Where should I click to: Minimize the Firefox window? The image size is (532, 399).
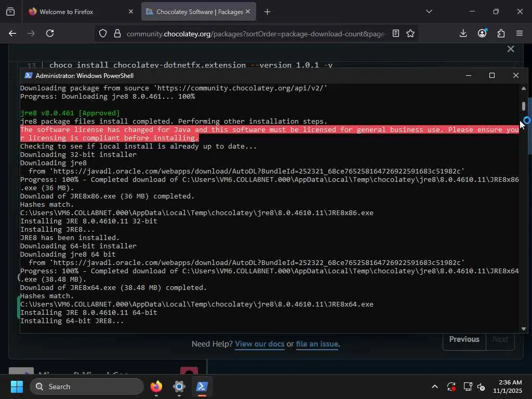(x=472, y=11)
